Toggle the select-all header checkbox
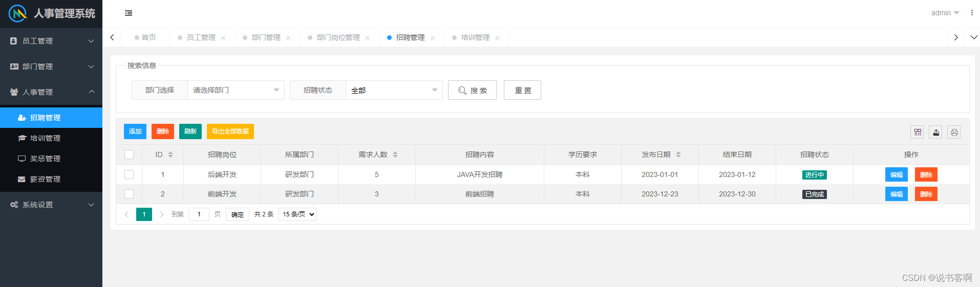 click(129, 154)
